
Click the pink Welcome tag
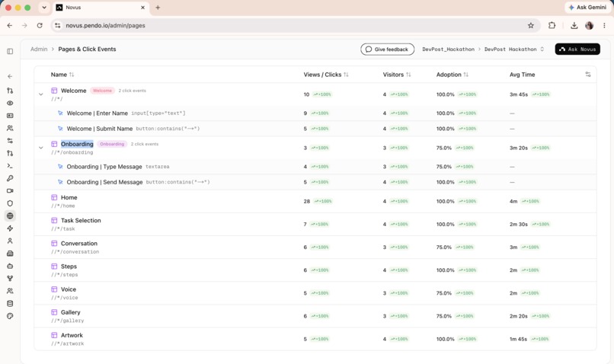tap(102, 91)
